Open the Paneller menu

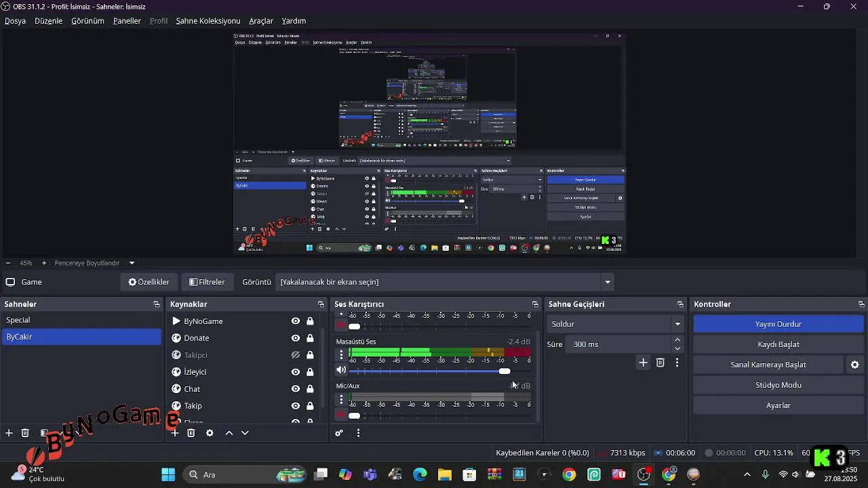coord(127,21)
